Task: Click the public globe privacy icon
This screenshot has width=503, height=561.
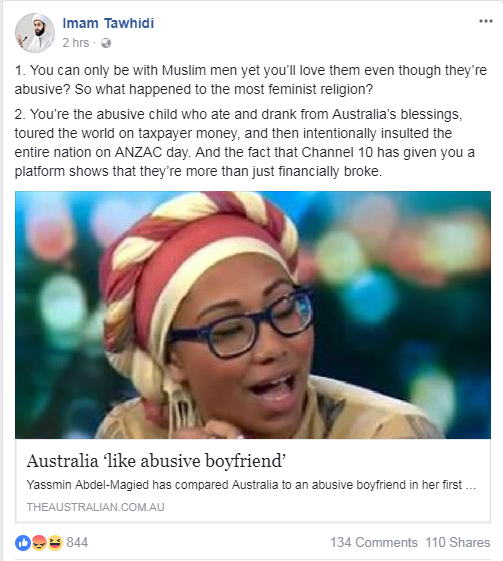Action: point(106,43)
